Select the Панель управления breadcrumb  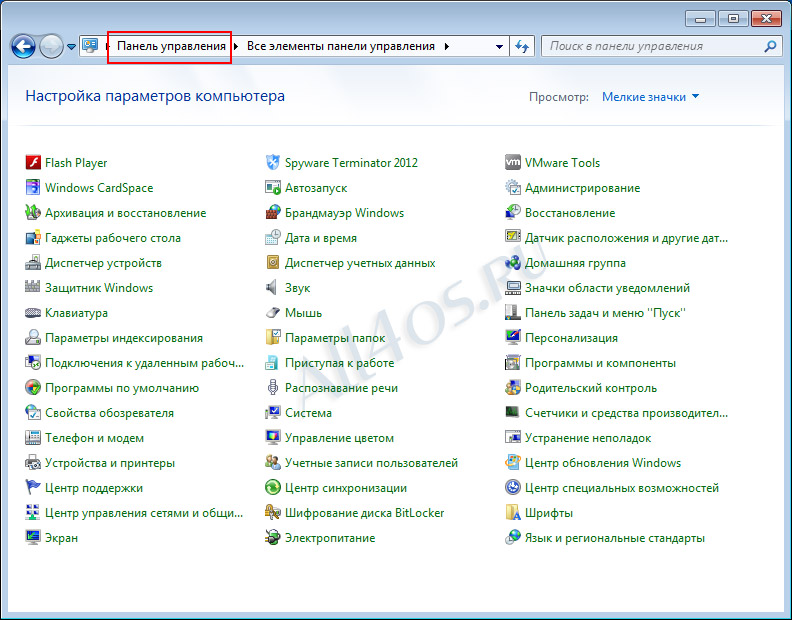(x=171, y=46)
